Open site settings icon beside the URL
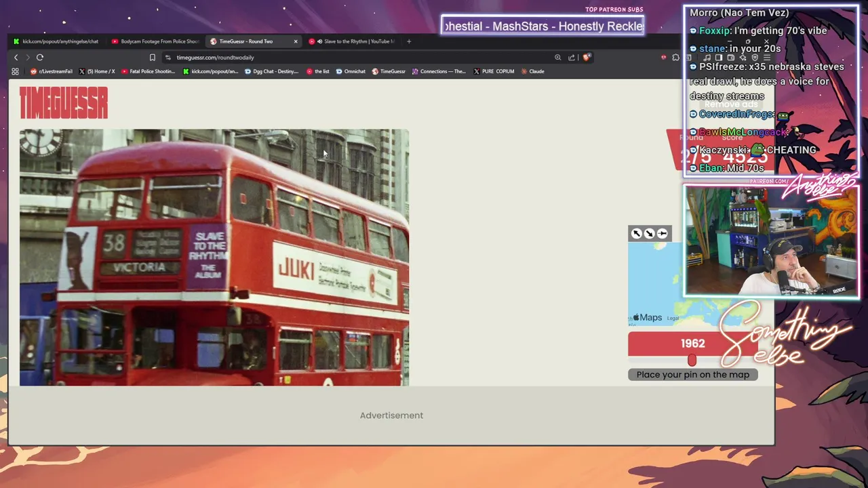 168,58
